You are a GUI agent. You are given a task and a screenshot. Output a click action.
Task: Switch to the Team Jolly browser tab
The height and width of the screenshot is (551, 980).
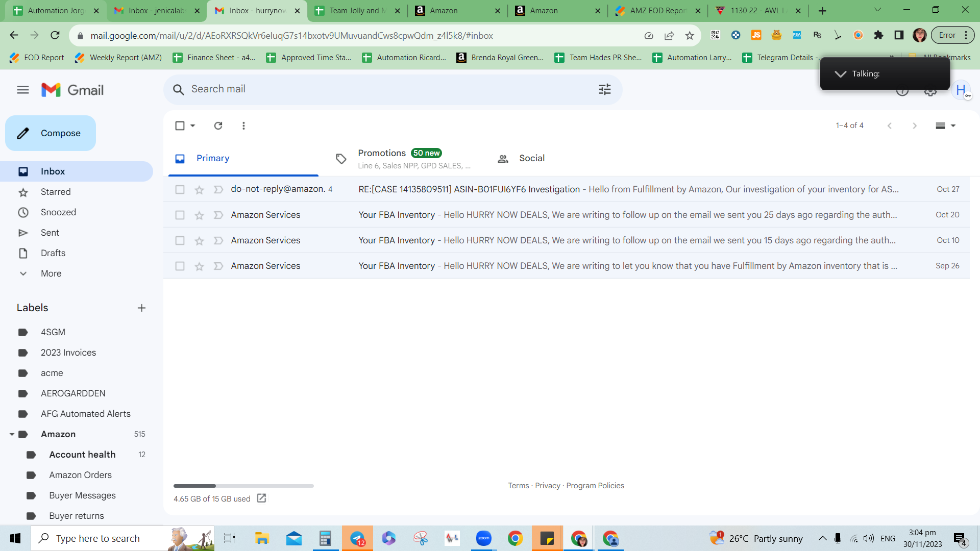coord(357,11)
